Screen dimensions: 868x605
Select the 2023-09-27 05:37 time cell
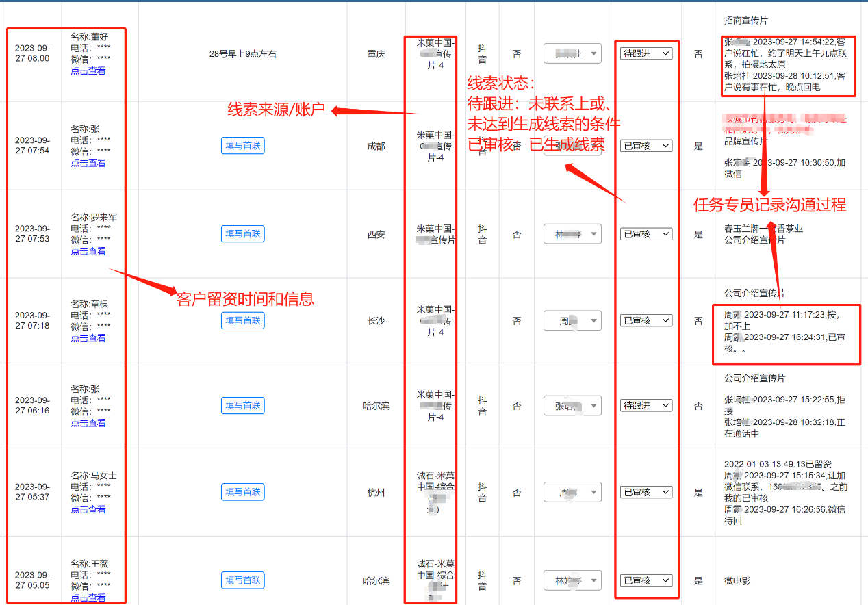(x=32, y=492)
